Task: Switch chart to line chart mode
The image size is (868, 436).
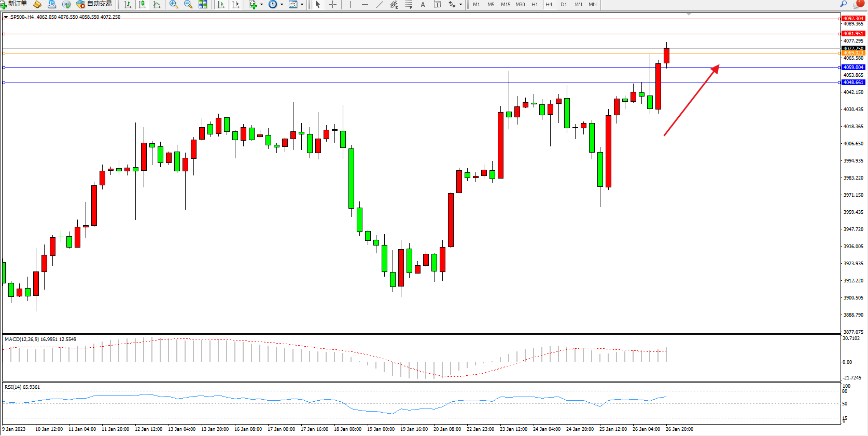Action: tap(157, 4)
